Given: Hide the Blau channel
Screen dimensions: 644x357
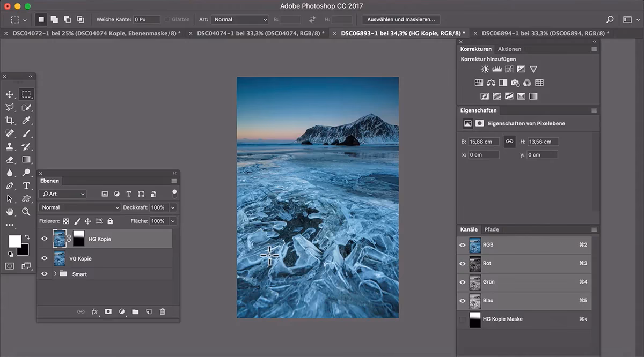Looking at the screenshot, I should 462,301.
